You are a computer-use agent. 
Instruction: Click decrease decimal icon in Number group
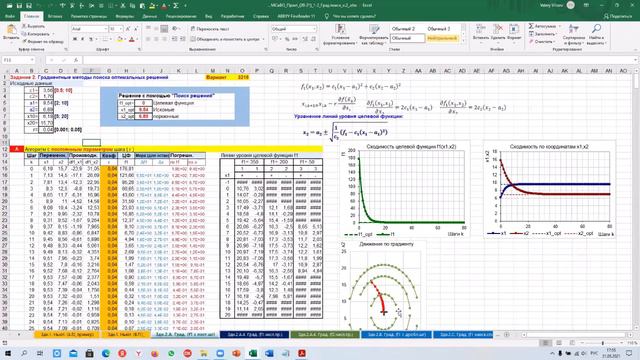point(313,39)
